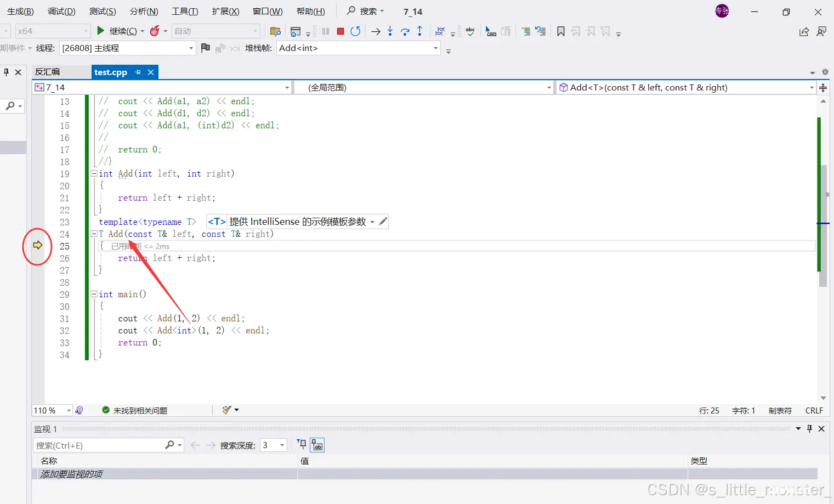
Task: Toggle auto-hide pin on Watch 1 panel
Action: click(x=809, y=429)
